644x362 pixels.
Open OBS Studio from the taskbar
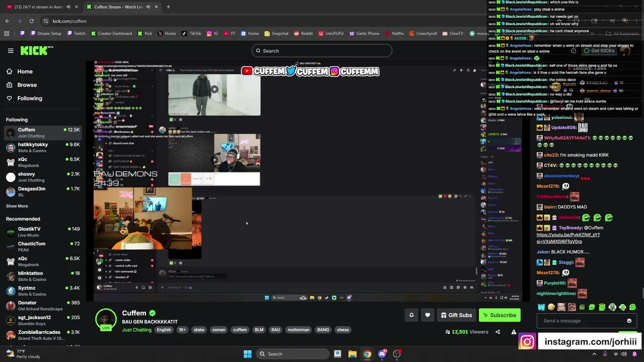coord(397,354)
